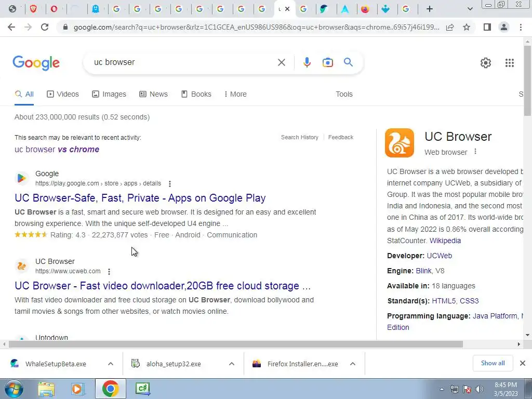Click the page vertical scrollbar
This screenshot has width=532, height=399.
click(527, 81)
